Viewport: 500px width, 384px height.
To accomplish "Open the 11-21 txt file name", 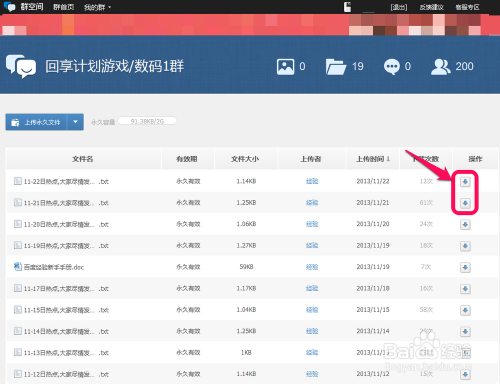I will [x=66, y=203].
